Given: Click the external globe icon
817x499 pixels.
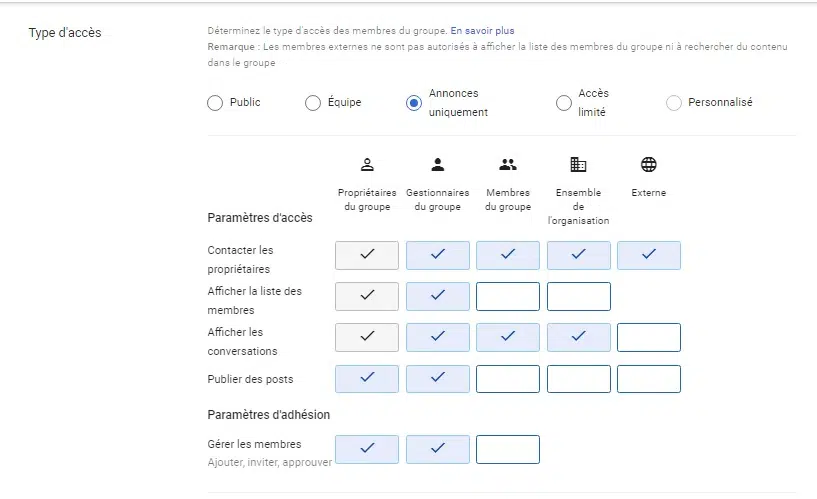Looking at the screenshot, I should click(649, 165).
